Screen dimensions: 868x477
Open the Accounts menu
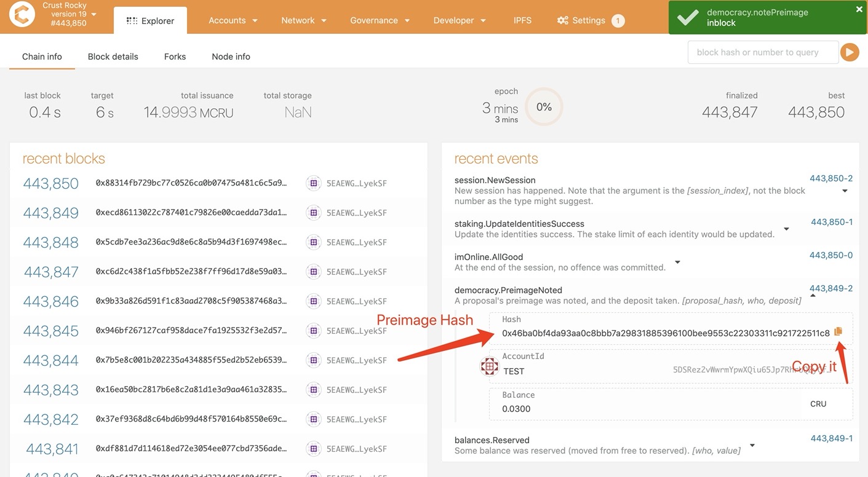233,20
